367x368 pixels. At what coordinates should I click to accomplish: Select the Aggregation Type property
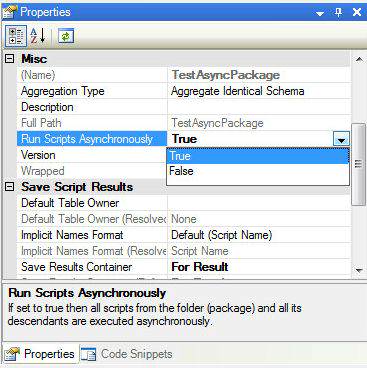pyautogui.click(x=92, y=91)
